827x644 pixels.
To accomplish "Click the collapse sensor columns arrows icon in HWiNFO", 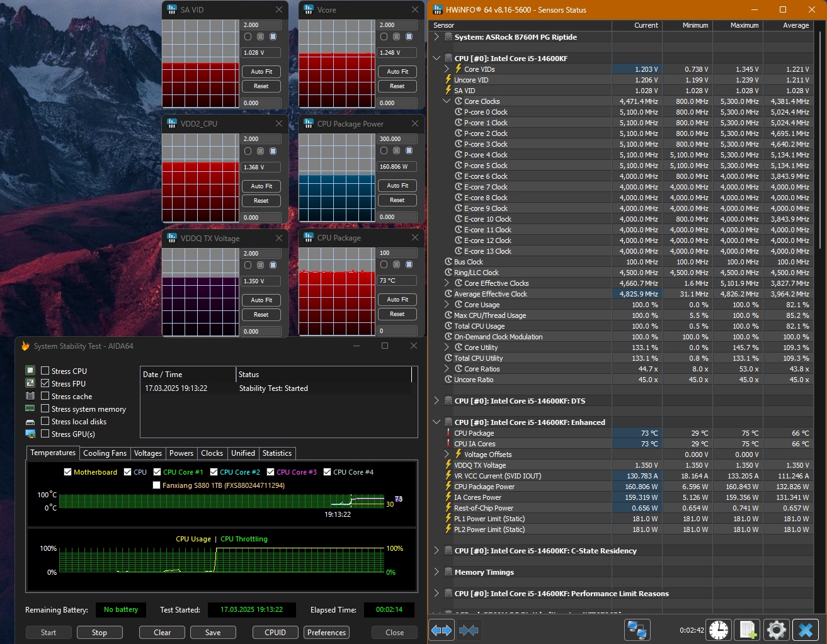I will tap(469, 630).
